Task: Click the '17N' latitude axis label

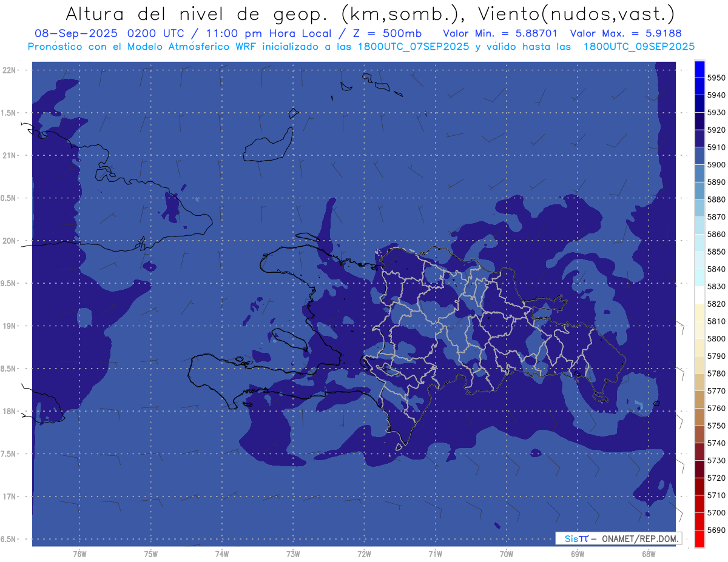Action: 9,497
